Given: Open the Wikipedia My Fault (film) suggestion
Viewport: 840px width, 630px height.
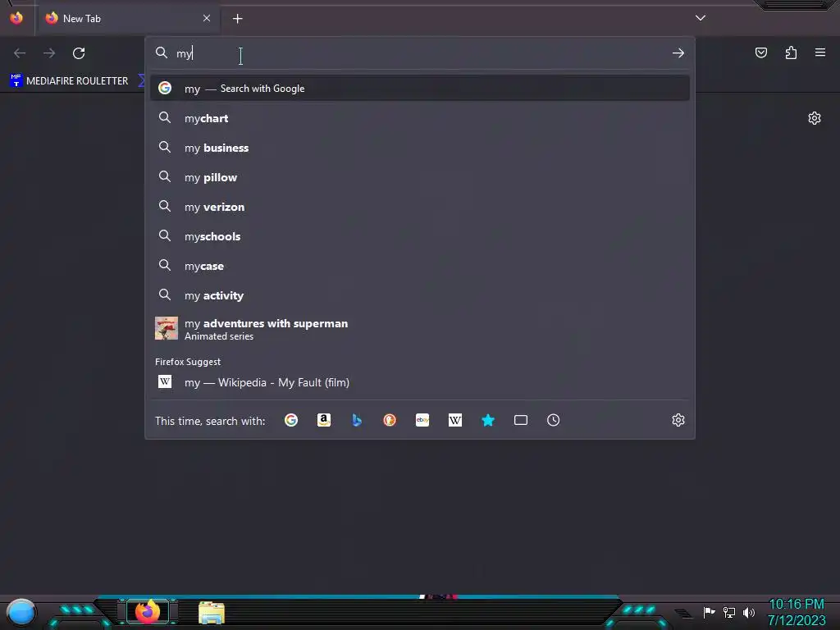Looking at the screenshot, I should pos(420,382).
